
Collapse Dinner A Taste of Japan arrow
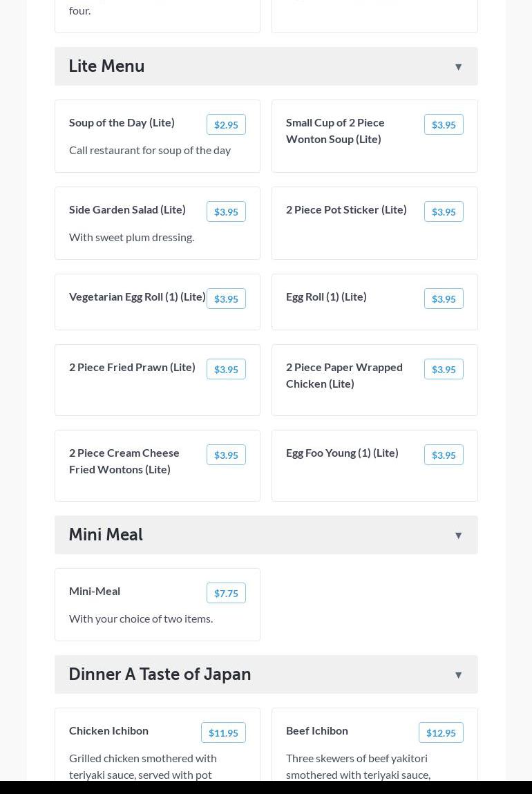click(458, 675)
